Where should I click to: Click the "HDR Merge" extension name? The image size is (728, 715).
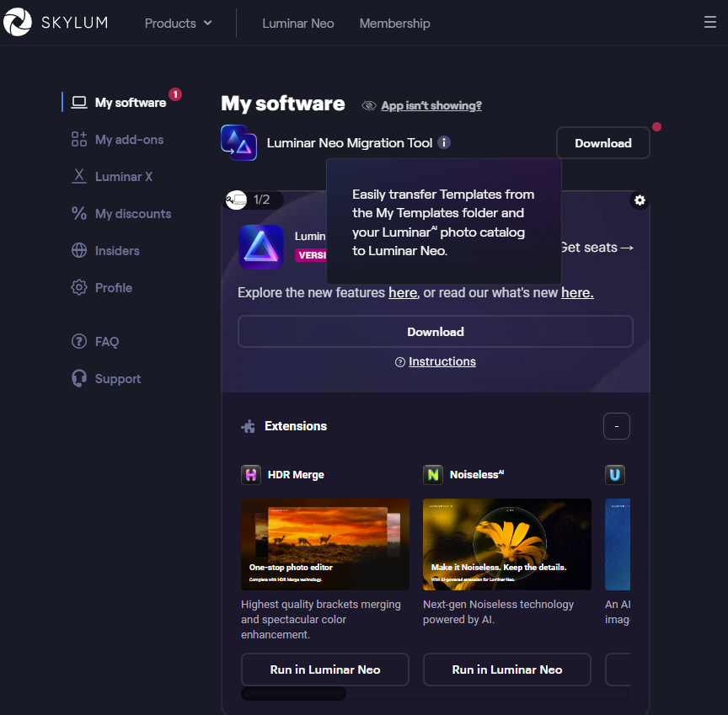[x=296, y=475]
